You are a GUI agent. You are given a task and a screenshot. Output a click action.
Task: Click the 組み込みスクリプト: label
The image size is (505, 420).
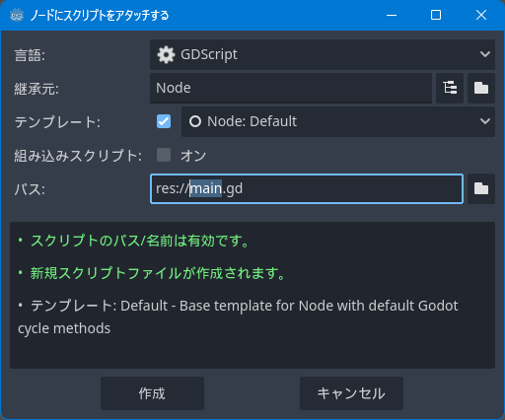click(x=78, y=156)
